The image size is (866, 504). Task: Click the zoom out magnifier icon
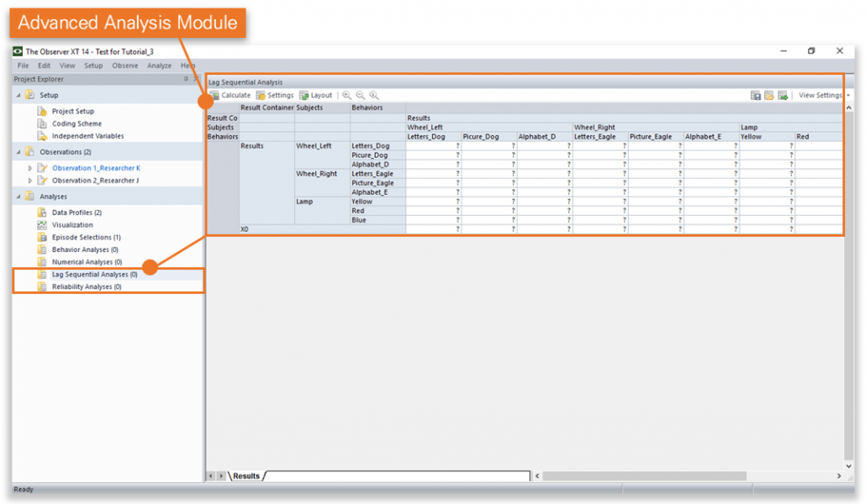[x=360, y=96]
